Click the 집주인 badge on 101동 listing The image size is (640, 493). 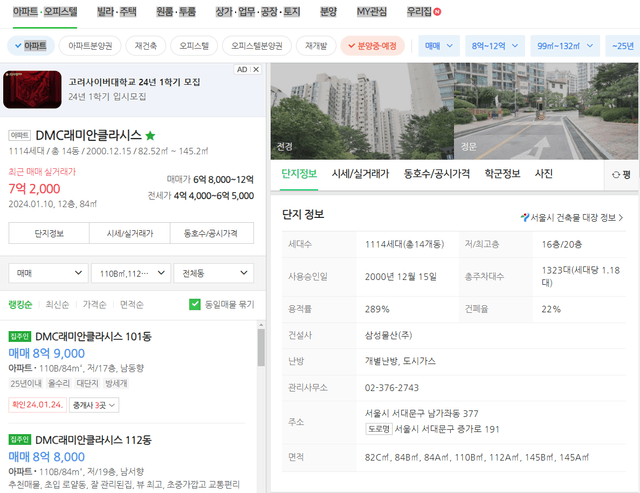click(x=20, y=336)
